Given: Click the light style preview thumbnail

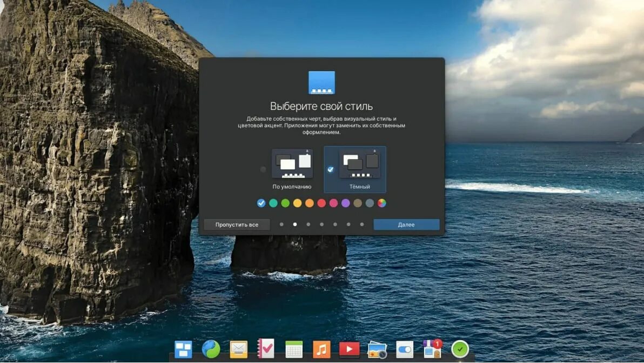Looking at the screenshot, I should tap(292, 164).
